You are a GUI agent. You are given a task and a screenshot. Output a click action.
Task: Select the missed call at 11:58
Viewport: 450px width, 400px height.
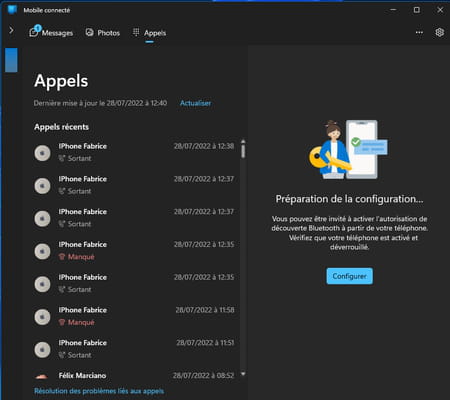134,316
